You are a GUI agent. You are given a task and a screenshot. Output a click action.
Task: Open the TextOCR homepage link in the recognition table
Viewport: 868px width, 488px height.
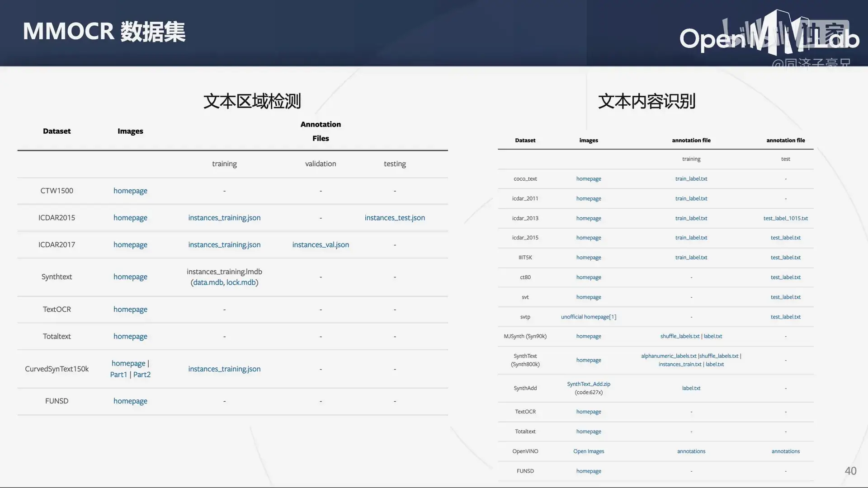coord(589,412)
